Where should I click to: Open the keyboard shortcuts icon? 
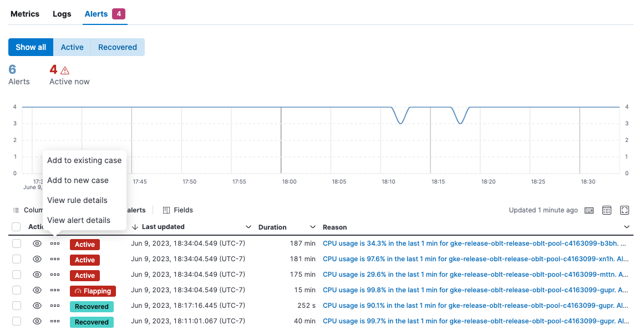point(589,210)
